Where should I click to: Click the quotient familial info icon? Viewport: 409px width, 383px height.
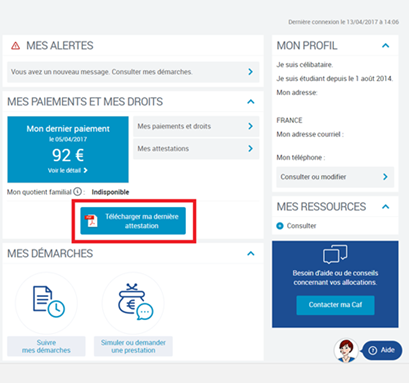(x=77, y=192)
